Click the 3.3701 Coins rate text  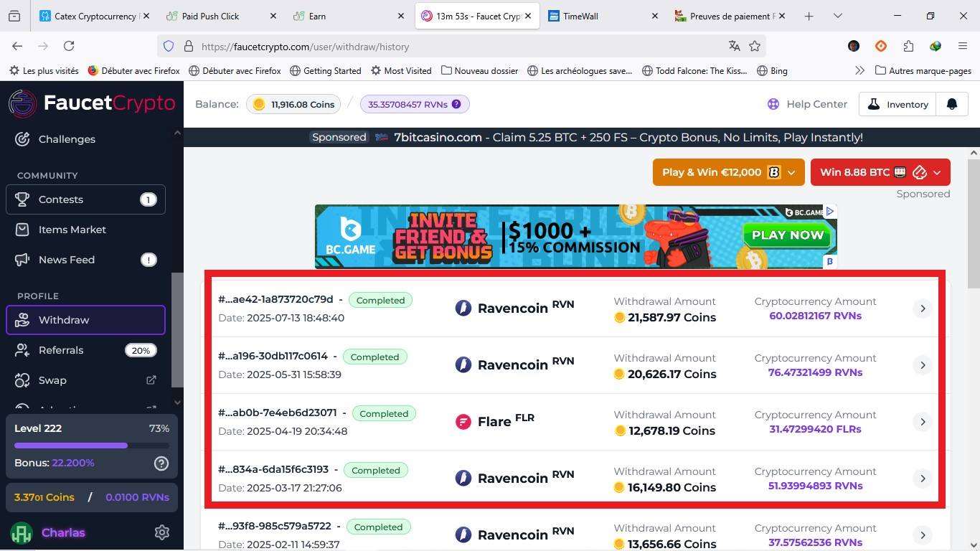tap(44, 497)
